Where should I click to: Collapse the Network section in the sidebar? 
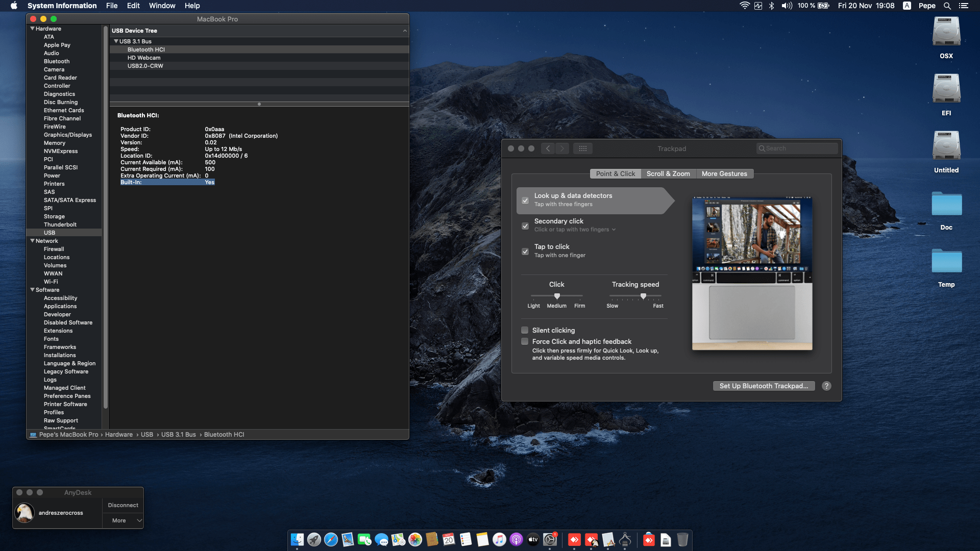point(33,241)
